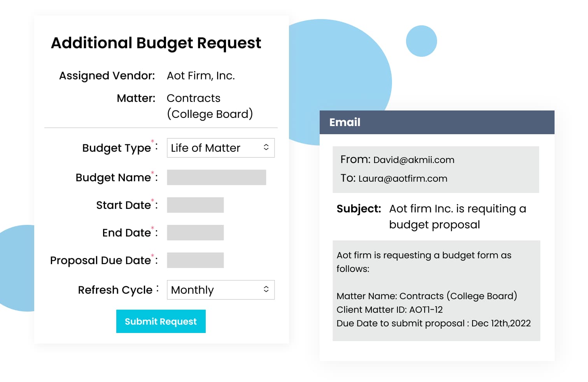Click recipient address Laura@aotfirm.com
This screenshot has width=588, height=382.
tap(402, 179)
